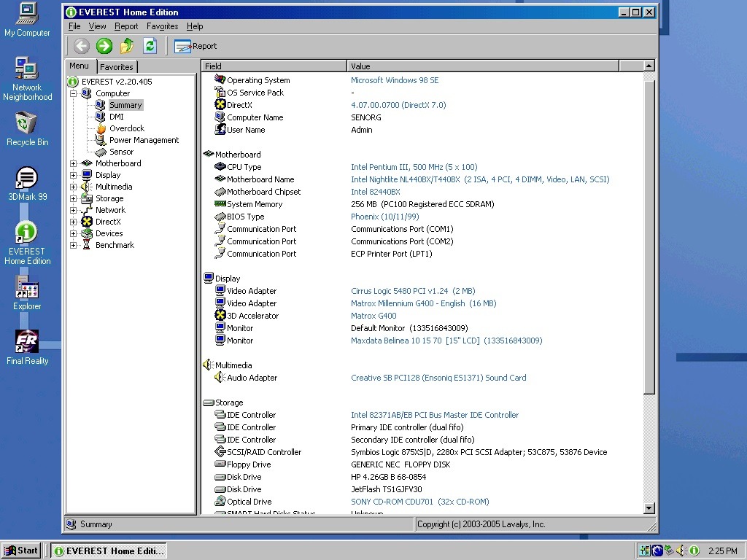Select the Computer Name SENORG value
The height and width of the screenshot is (560, 747).
click(x=366, y=117)
